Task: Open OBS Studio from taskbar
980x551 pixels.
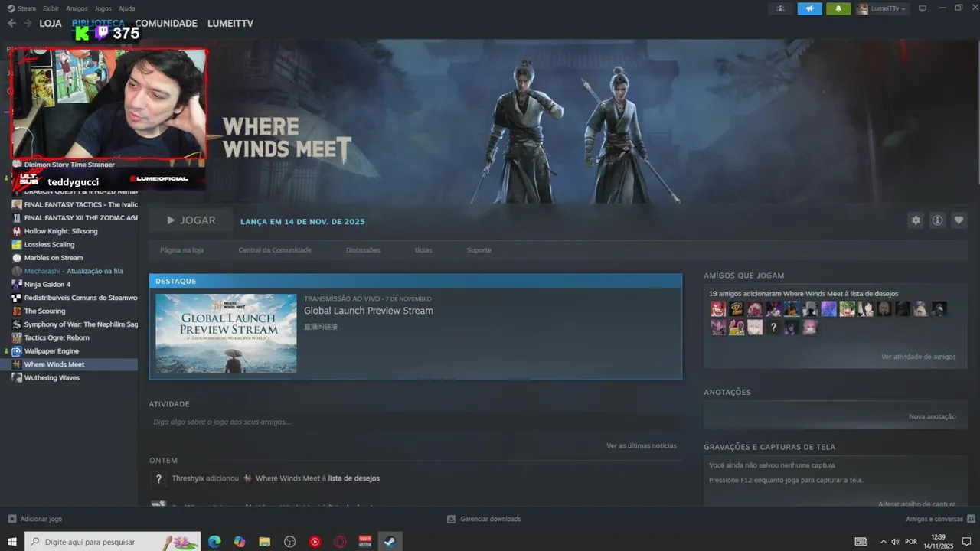Action: [289, 542]
